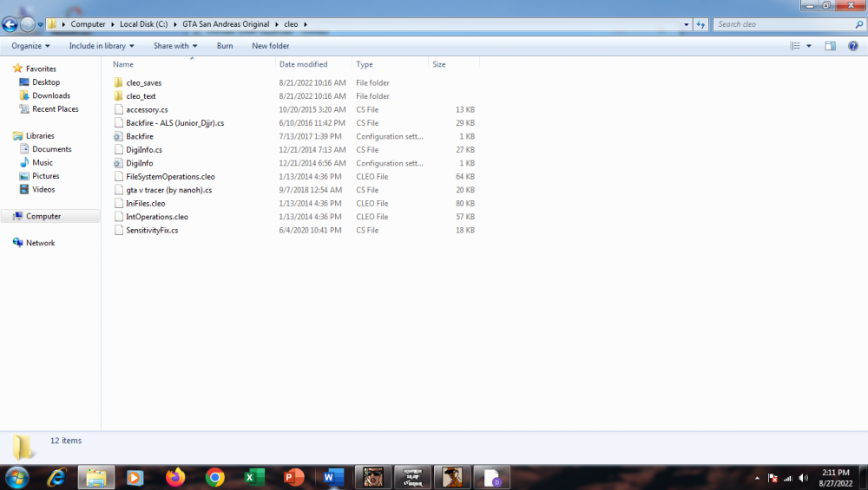Open the recent pages dropdown arrow
868x490 pixels.
[x=40, y=24]
